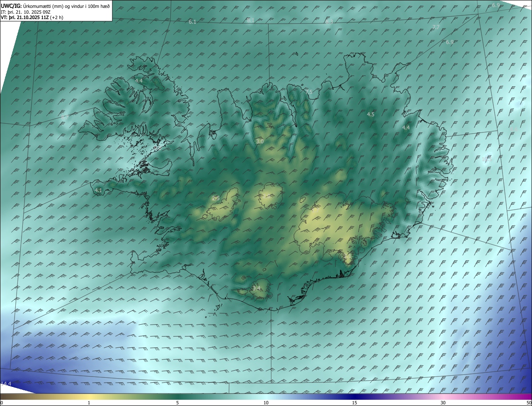Viewport: 532px width, 406px height.
Task: Click the 6.1 value label on the map
Action: coord(192,22)
